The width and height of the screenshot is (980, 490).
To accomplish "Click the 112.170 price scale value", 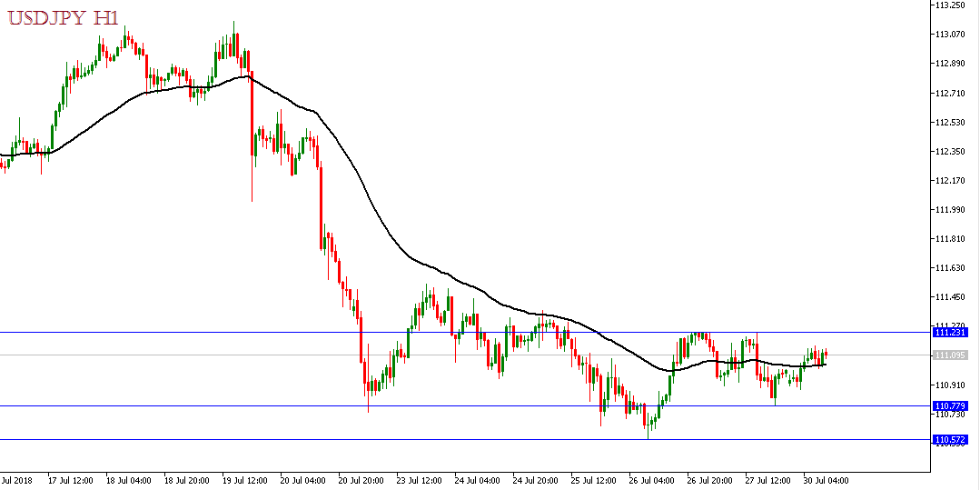I will tap(950, 181).
